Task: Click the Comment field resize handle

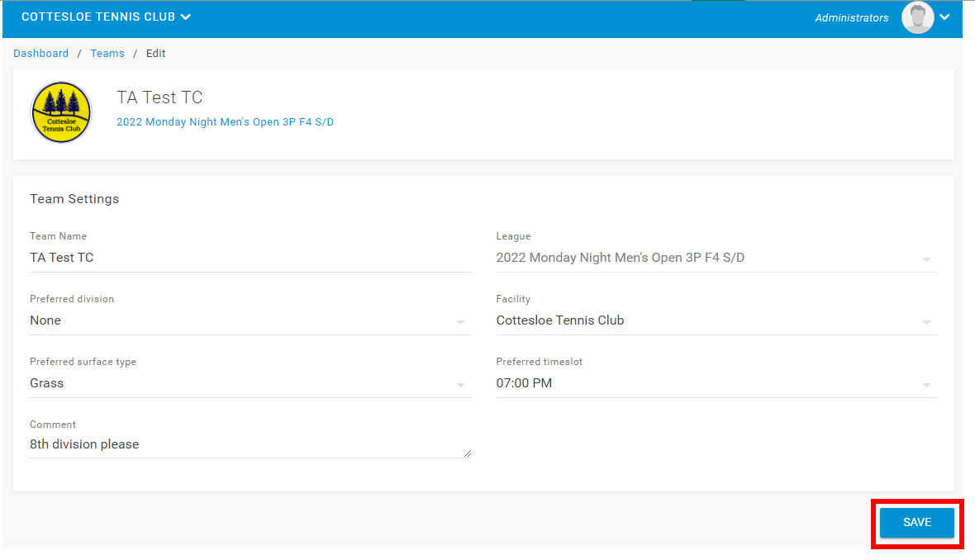Action: tap(468, 453)
